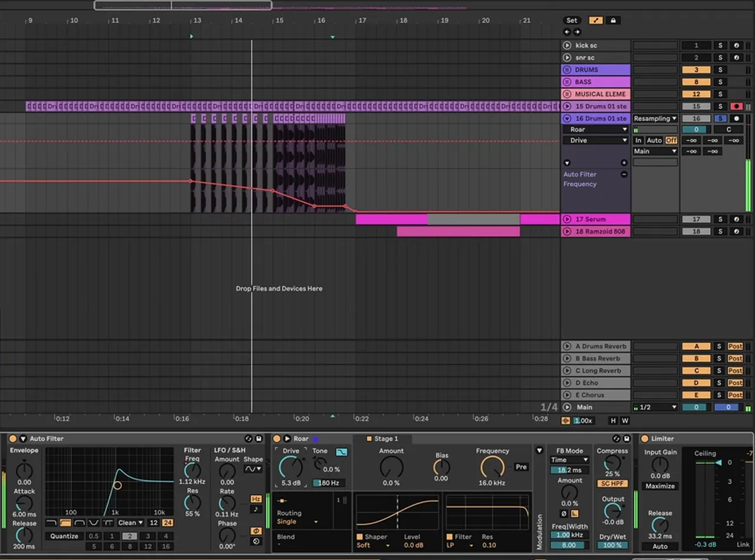Click the automation lock icon

[613, 20]
